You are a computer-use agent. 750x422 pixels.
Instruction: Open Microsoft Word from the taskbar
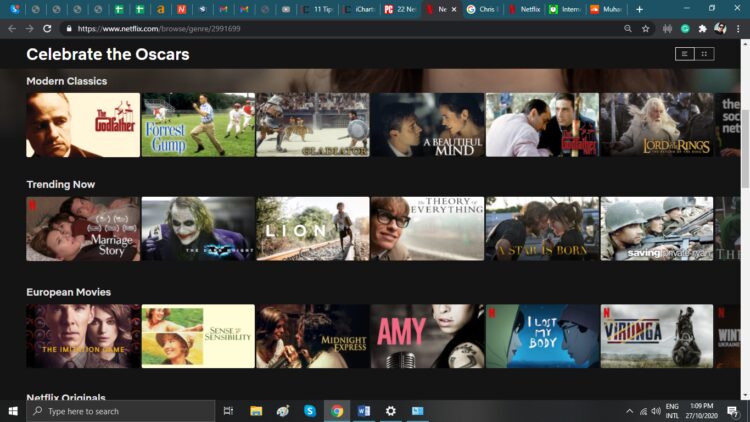tap(364, 411)
